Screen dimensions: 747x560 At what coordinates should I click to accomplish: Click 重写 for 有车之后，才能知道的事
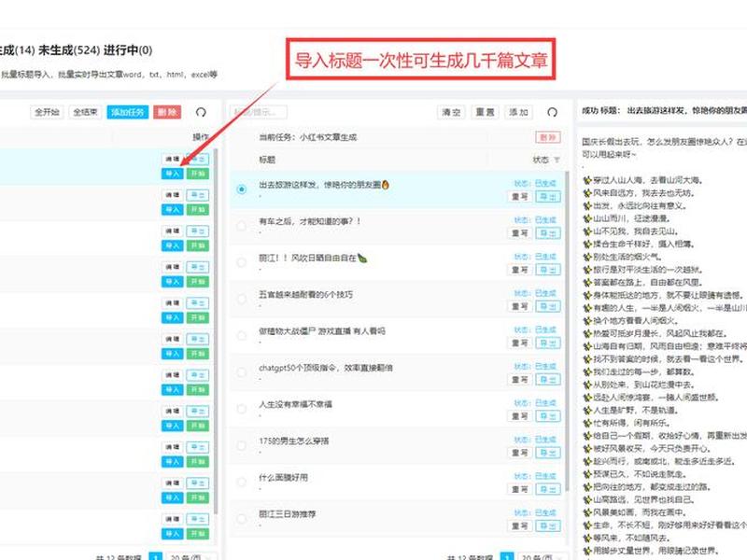pos(519,232)
